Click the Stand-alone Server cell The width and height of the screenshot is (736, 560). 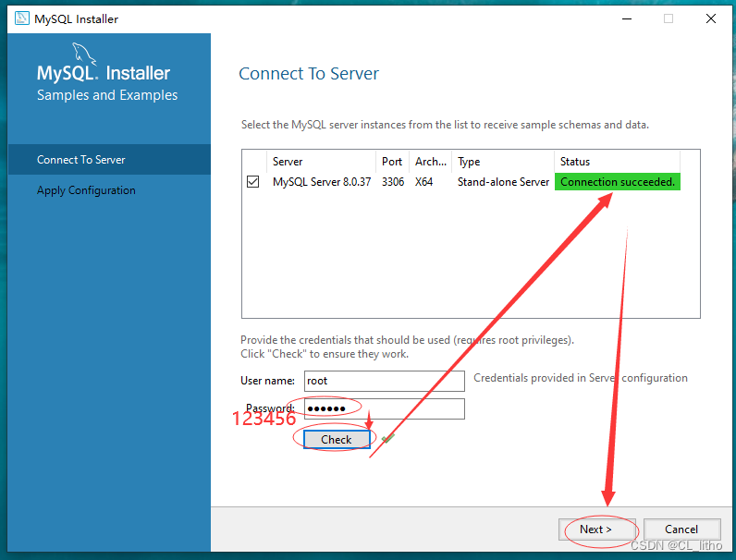point(503,182)
